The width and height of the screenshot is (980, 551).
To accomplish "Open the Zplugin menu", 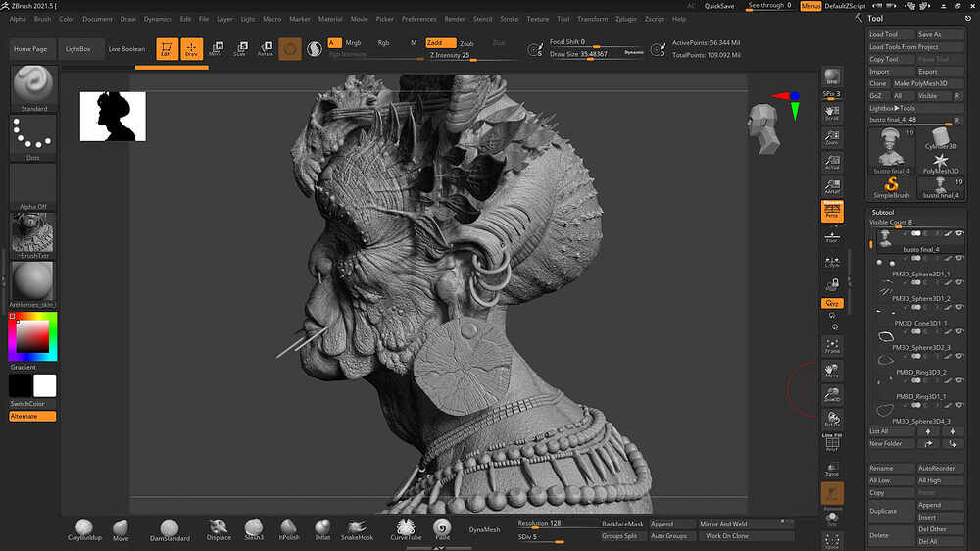I will (x=625, y=19).
